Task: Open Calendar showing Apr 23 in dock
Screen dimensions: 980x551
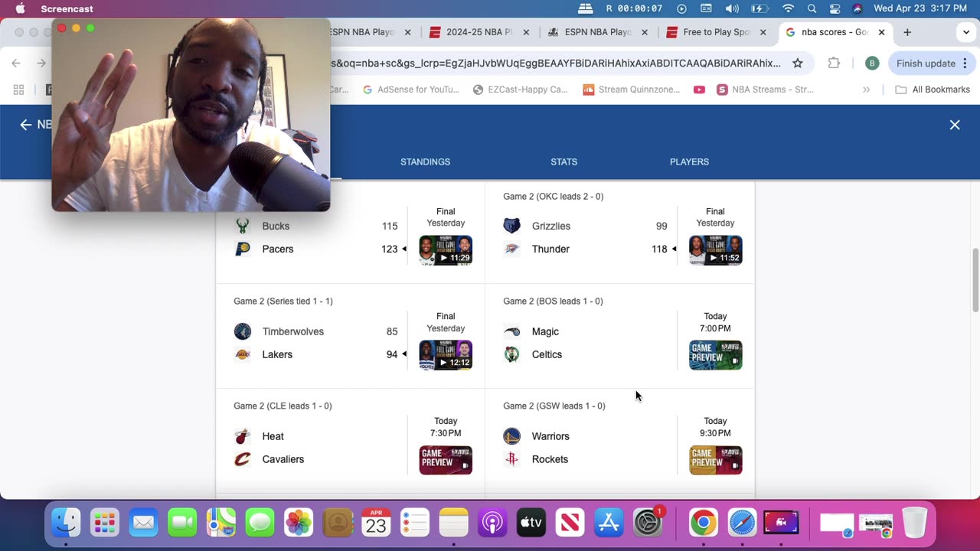Action: coord(376,523)
